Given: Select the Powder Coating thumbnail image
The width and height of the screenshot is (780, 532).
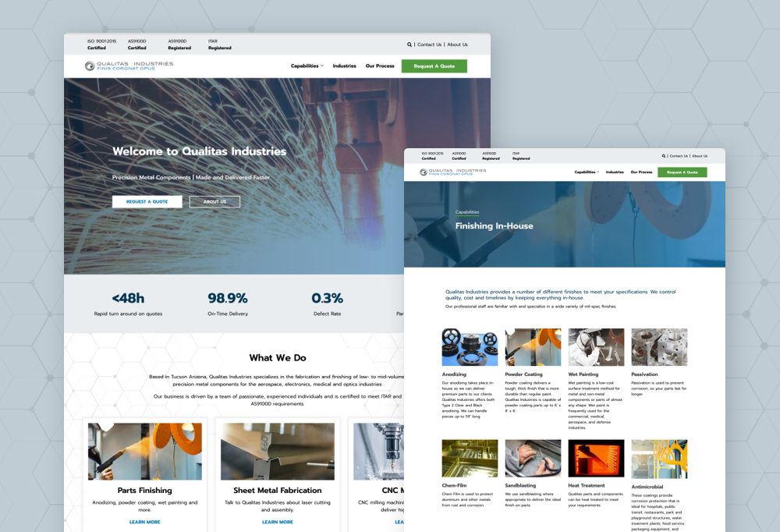Looking at the screenshot, I should coord(533,347).
